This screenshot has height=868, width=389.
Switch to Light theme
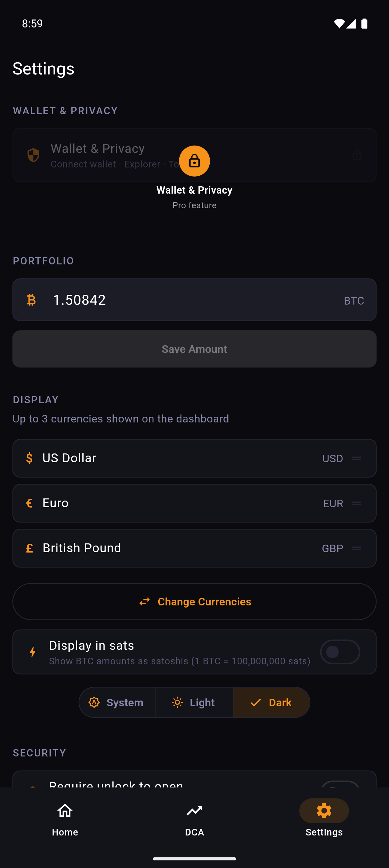[194, 703]
